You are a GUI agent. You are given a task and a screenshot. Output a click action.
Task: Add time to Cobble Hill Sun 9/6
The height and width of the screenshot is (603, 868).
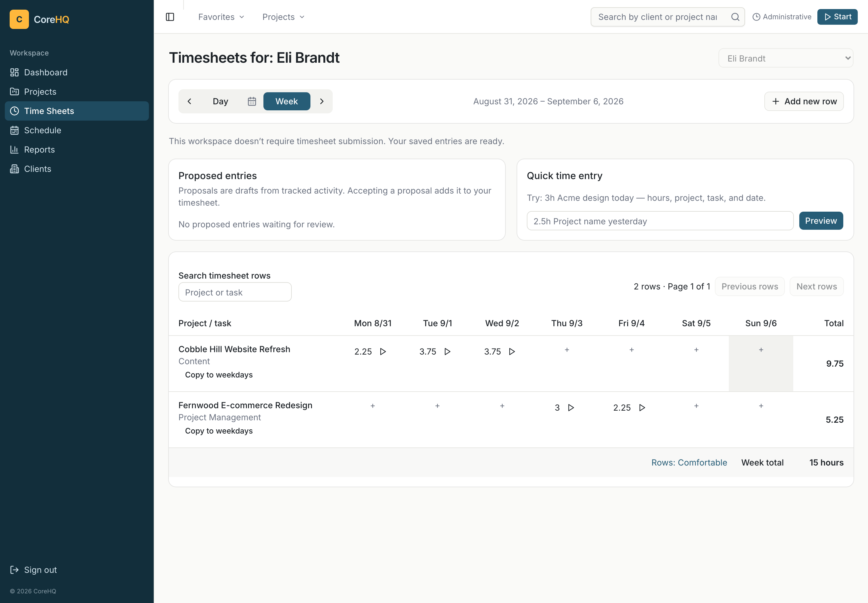tap(761, 350)
